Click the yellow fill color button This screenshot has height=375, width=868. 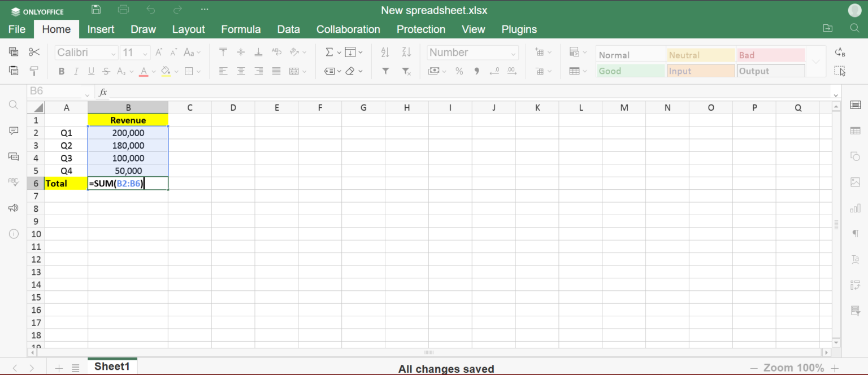coord(166,71)
